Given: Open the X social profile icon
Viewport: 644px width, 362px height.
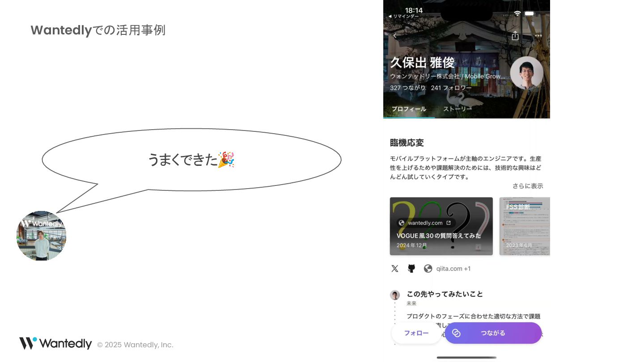Looking at the screenshot, I should pyautogui.click(x=394, y=269).
